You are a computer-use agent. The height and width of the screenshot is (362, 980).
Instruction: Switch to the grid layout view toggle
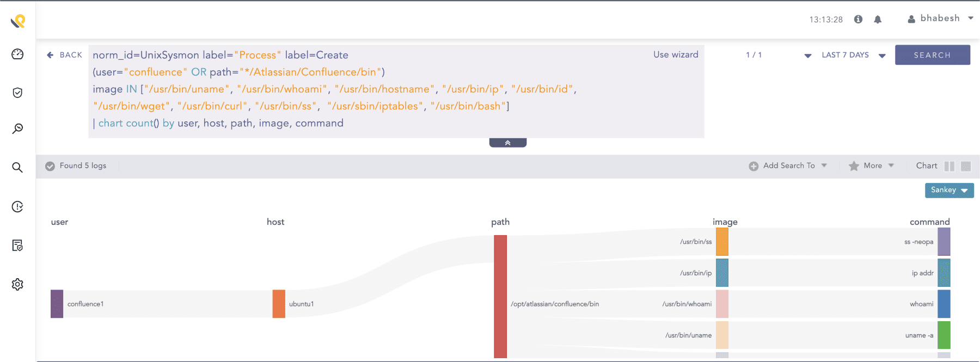[966, 166]
